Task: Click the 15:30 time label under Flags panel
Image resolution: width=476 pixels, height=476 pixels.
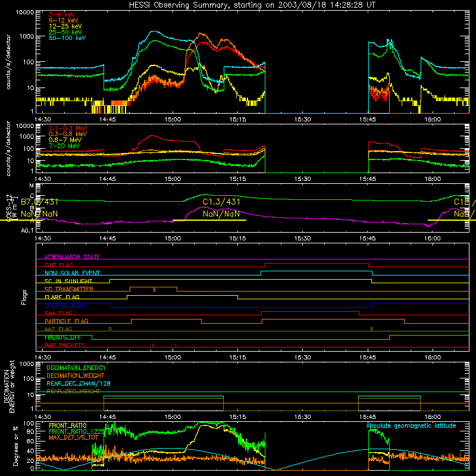Action: click(302, 358)
